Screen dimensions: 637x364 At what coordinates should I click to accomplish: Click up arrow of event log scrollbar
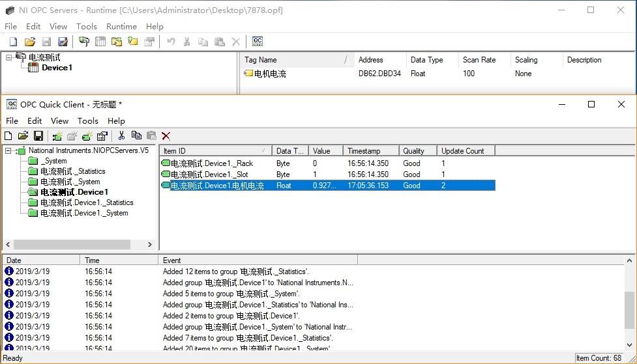[629, 260]
